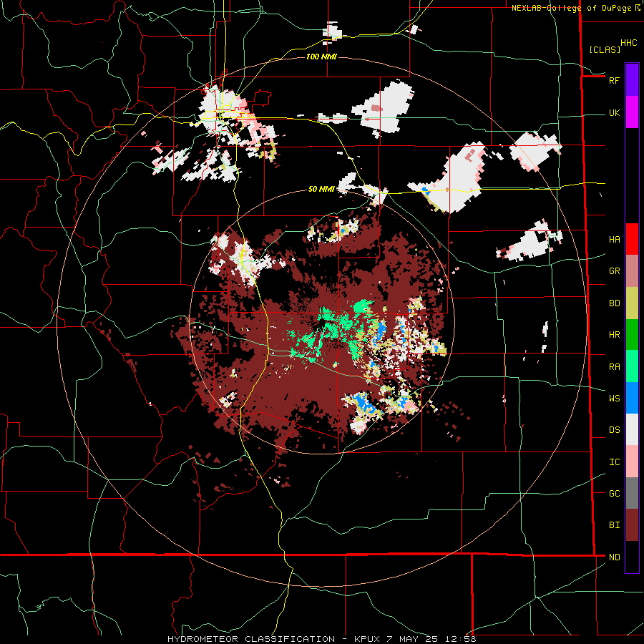Click the HHC product label
The height and width of the screenshot is (644, 644).
point(629,43)
